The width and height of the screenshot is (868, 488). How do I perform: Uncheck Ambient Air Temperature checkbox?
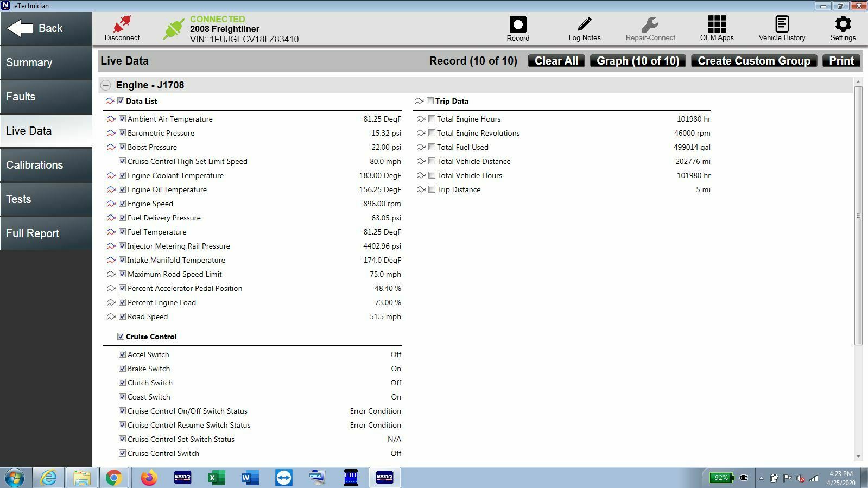(x=122, y=119)
